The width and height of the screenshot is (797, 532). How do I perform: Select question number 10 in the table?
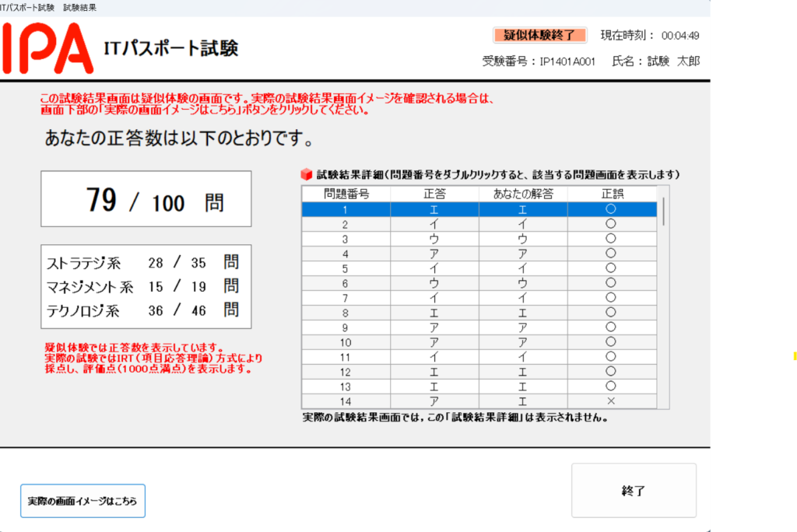point(346,342)
